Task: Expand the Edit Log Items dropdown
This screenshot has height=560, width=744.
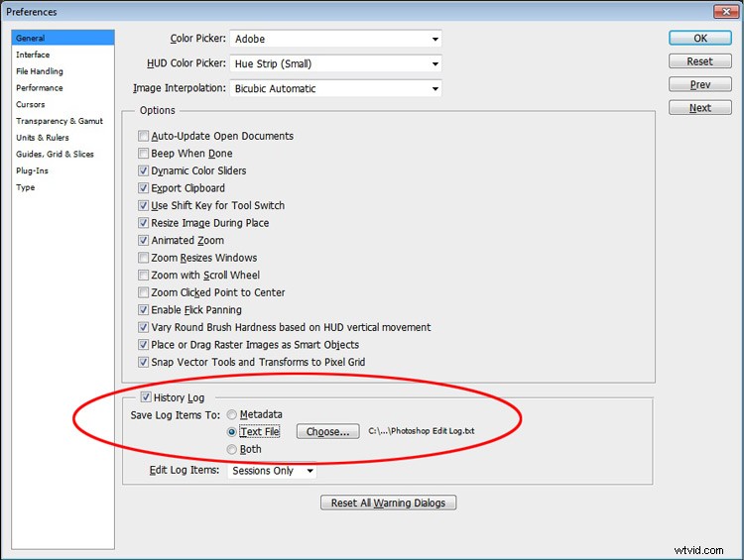Action: point(272,471)
